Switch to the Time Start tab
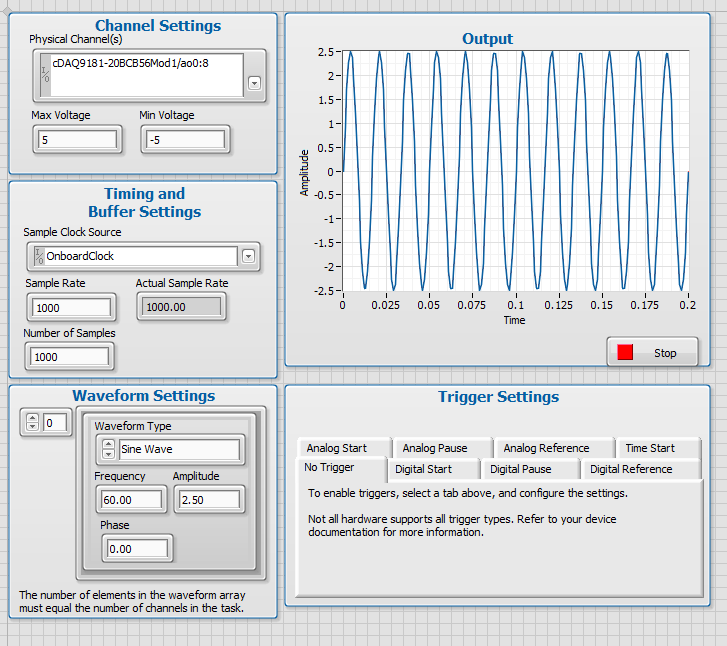 pyautogui.click(x=650, y=448)
